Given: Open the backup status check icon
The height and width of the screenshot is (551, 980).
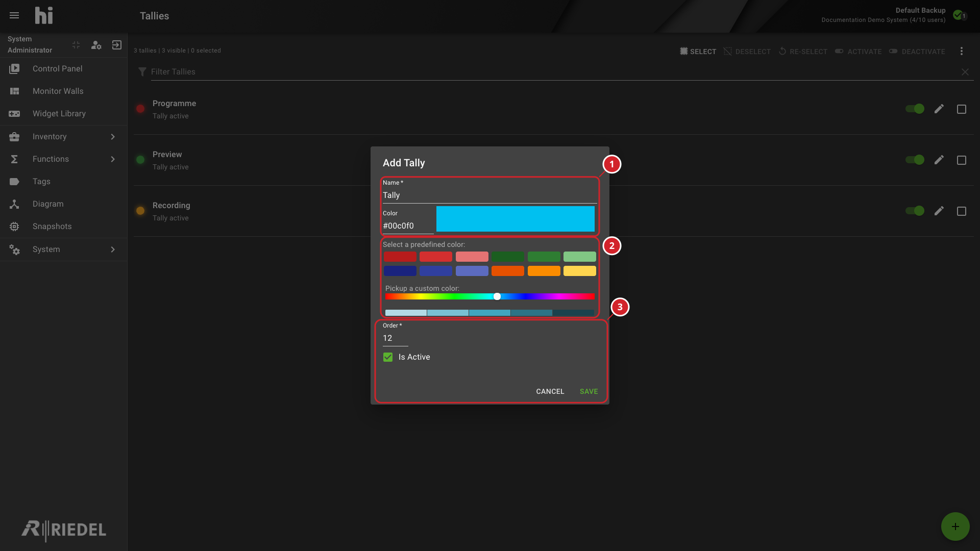Looking at the screenshot, I should [958, 15].
